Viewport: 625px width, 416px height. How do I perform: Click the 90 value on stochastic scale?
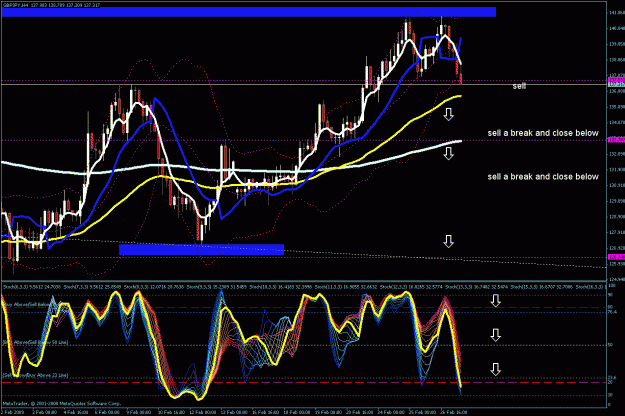(x=610, y=295)
